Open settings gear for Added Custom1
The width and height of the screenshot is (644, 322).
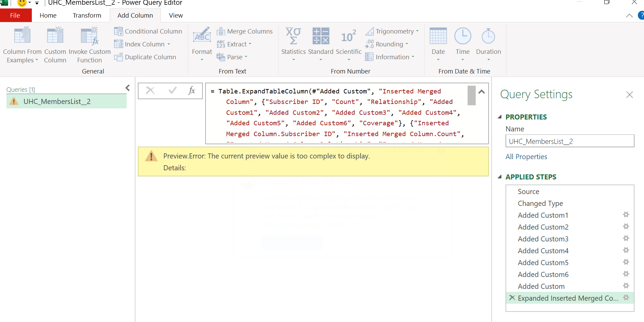click(x=626, y=215)
